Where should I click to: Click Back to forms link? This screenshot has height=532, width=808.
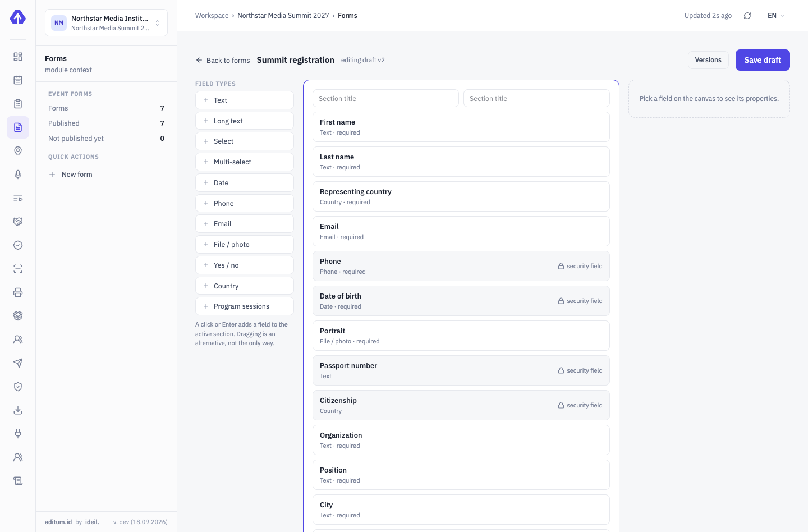click(x=223, y=61)
